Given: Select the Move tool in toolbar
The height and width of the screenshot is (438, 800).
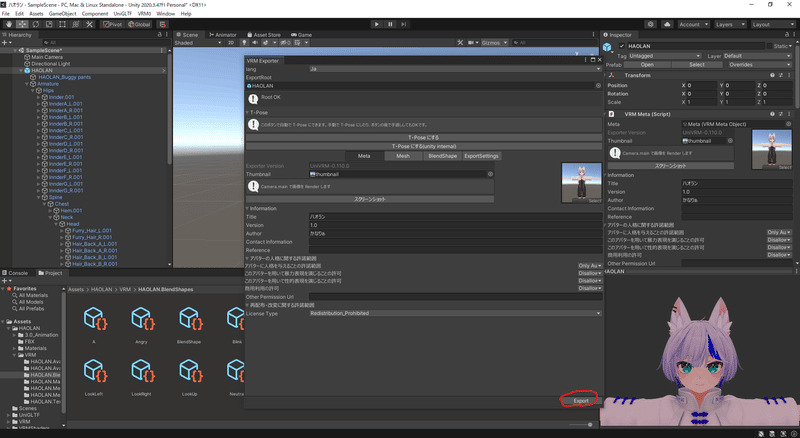Looking at the screenshot, I should tap(22, 24).
